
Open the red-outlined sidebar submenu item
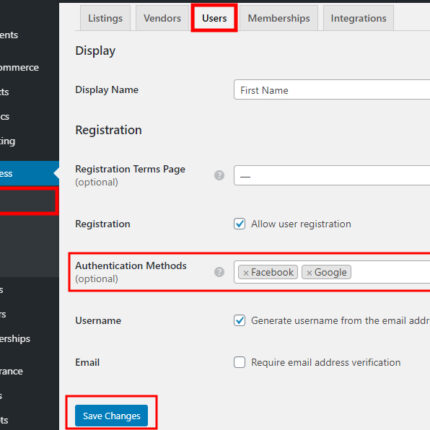[x=29, y=201]
